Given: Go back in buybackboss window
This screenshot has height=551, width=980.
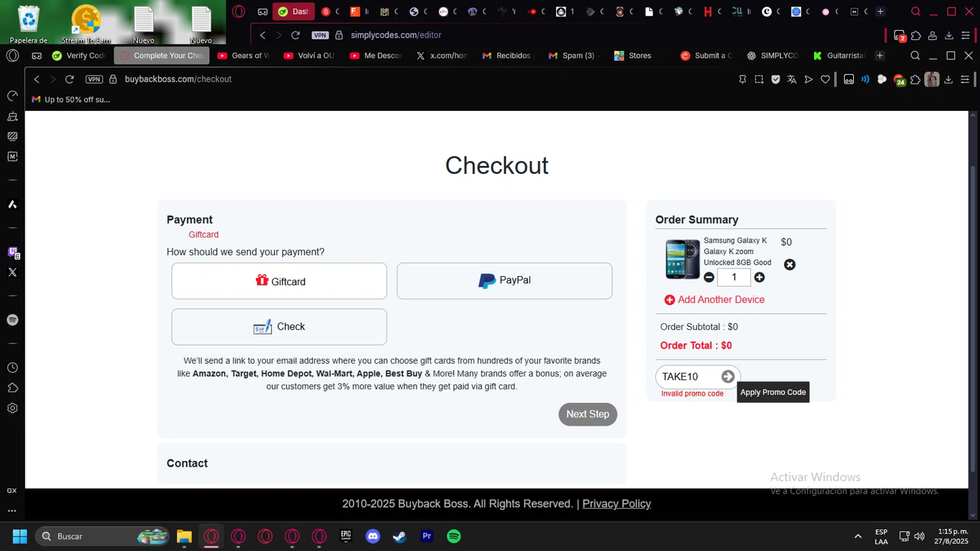Looking at the screenshot, I should (37, 79).
